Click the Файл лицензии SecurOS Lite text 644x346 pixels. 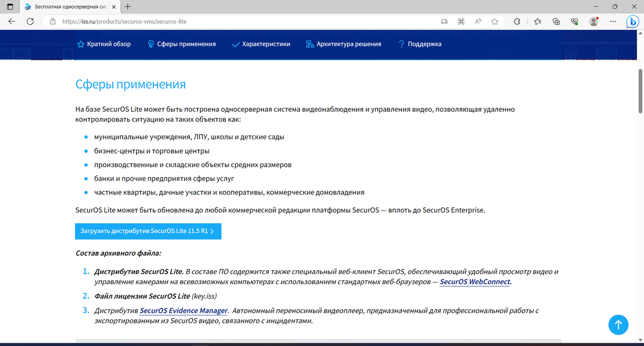[x=142, y=295]
